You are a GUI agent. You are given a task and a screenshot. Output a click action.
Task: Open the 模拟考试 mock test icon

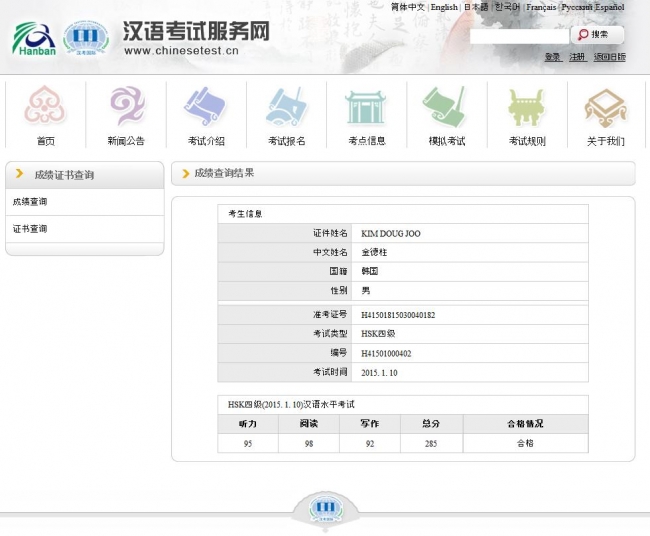pos(446,106)
